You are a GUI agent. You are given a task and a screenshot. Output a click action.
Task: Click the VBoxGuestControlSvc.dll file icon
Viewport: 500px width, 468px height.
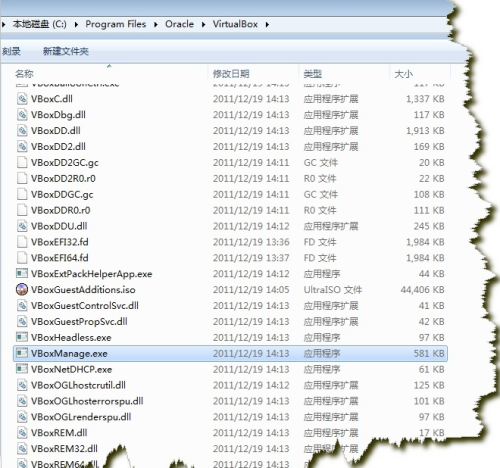tap(22, 305)
